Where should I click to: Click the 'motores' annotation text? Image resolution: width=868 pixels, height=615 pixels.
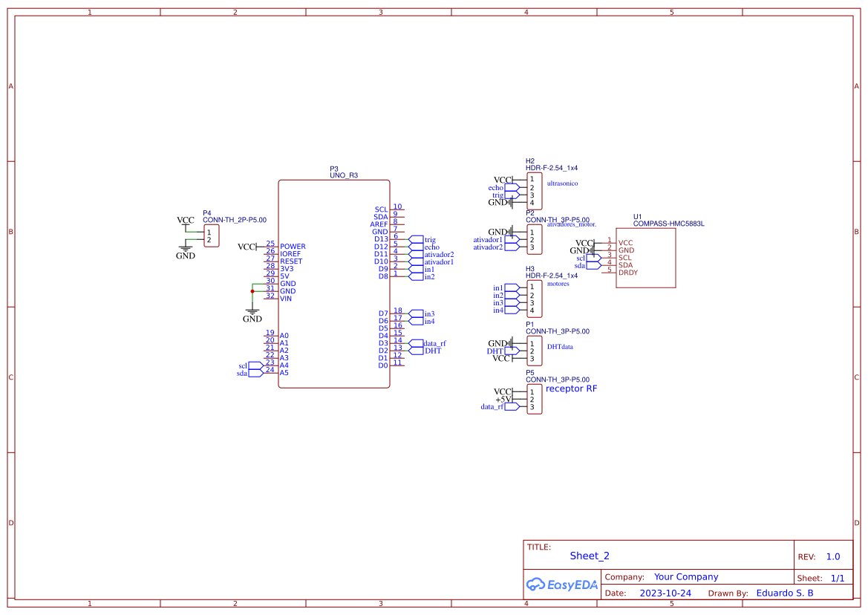pos(558,284)
